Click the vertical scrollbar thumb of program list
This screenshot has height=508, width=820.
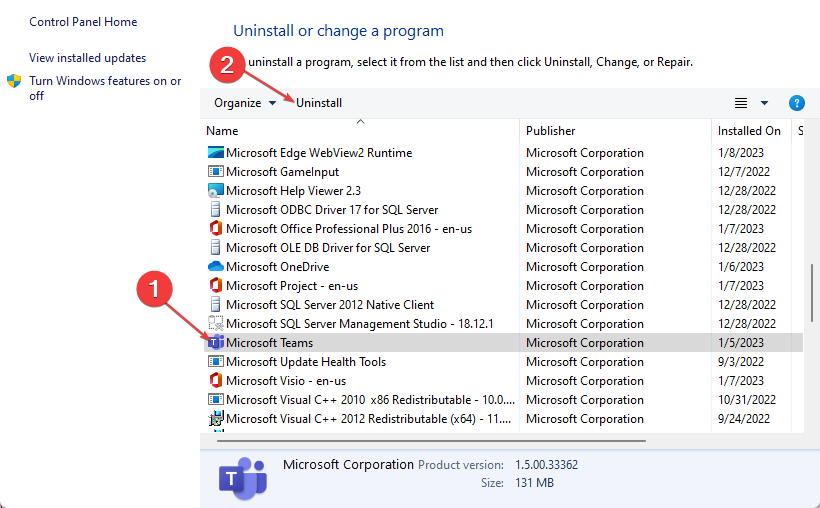(x=812, y=293)
